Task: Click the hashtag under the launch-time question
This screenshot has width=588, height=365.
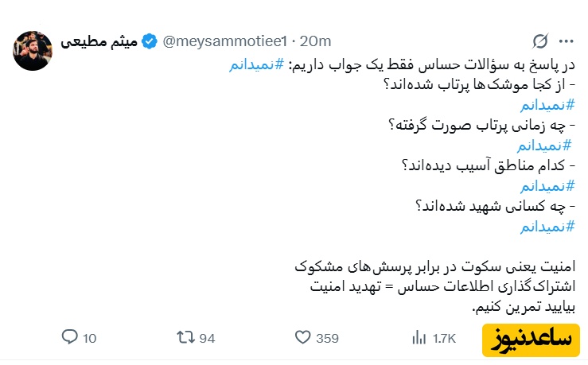Action: pos(544,146)
